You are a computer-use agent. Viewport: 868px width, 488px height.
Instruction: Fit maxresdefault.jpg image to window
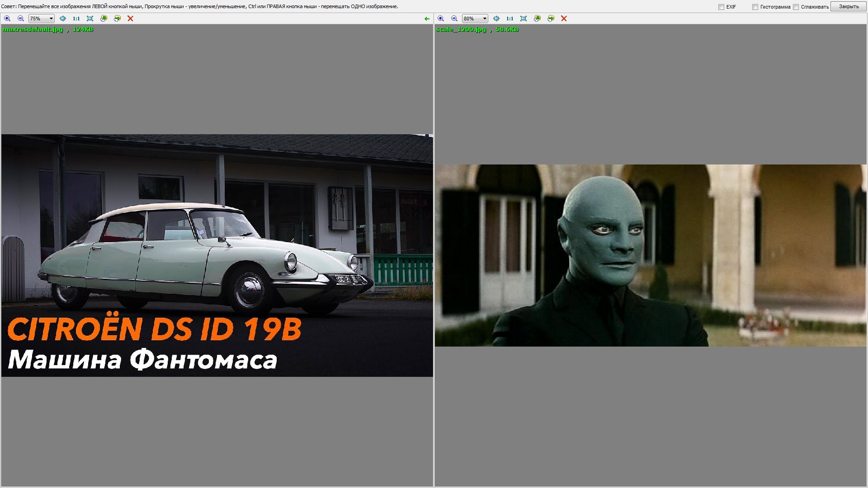pyautogui.click(x=63, y=19)
